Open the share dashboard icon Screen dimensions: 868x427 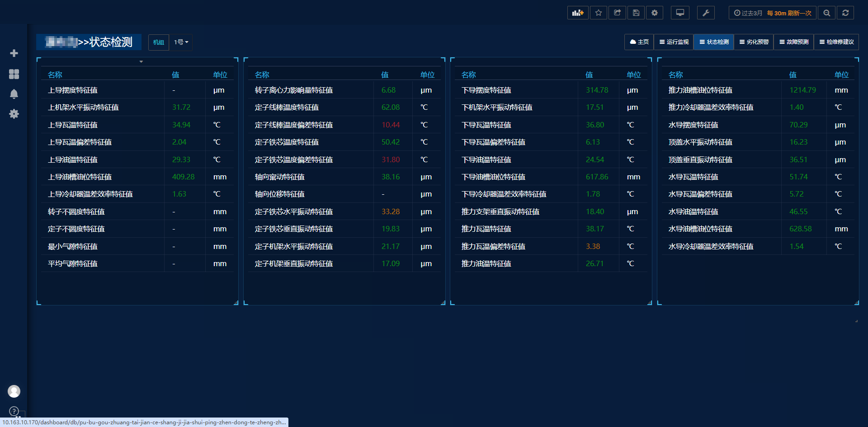click(617, 13)
